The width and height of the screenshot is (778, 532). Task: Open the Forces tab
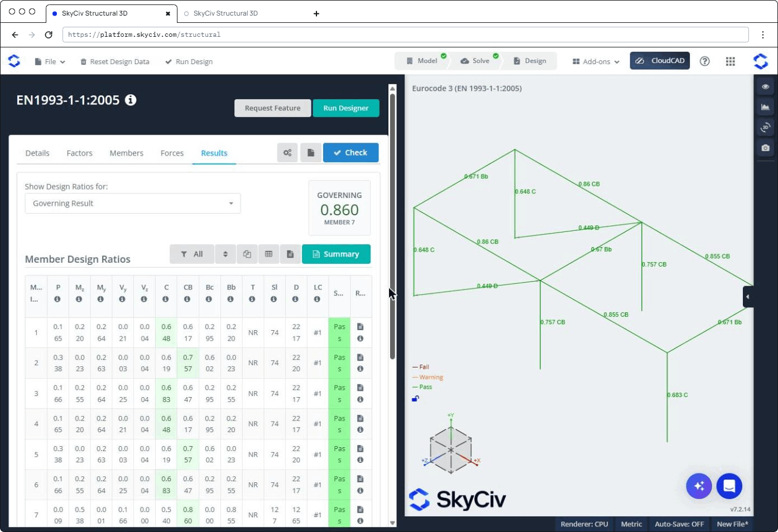tap(172, 153)
